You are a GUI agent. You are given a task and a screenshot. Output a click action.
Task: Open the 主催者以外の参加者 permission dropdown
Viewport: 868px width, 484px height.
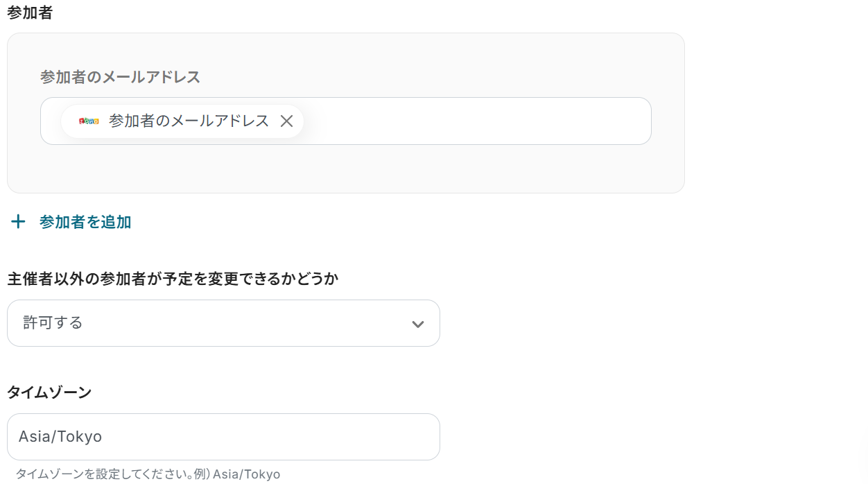tap(223, 323)
